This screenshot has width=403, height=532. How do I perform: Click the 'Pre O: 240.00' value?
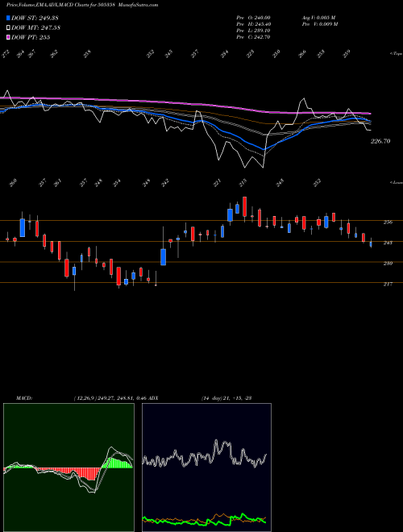click(253, 18)
